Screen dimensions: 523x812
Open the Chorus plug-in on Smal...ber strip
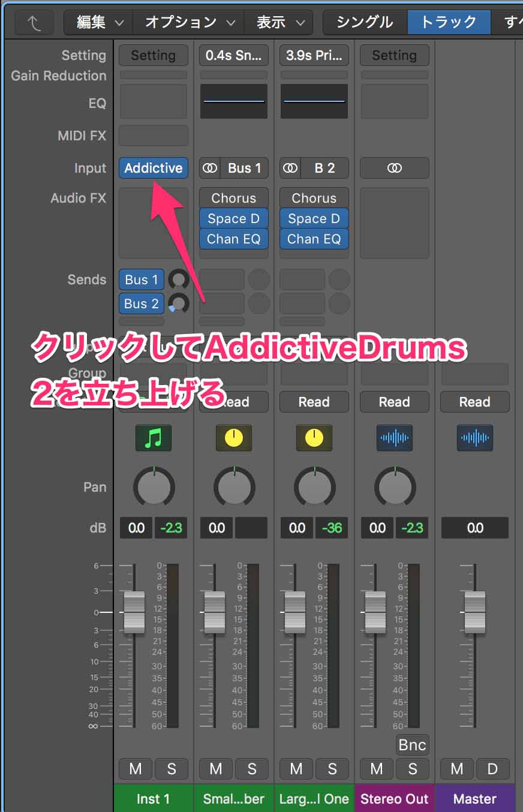[x=234, y=198]
